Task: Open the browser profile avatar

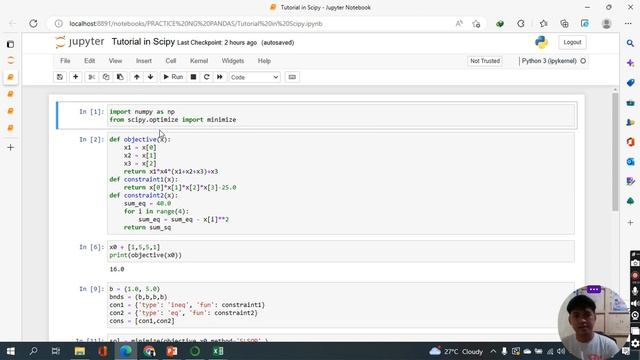Action: 607,24
